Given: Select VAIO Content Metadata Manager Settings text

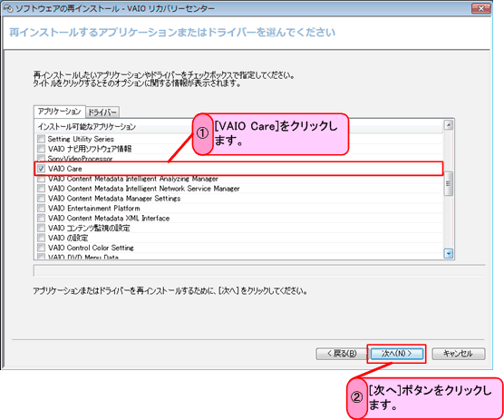Looking at the screenshot, I should point(114,198).
